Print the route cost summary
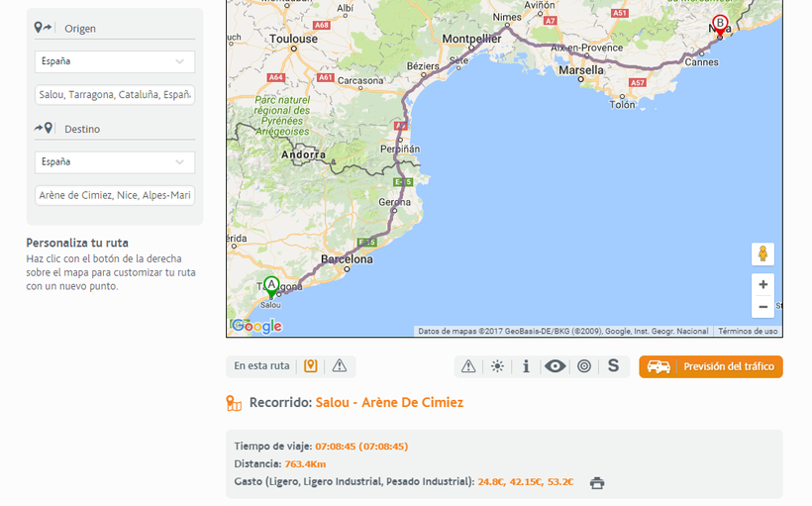This screenshot has width=812, height=506. [597, 483]
